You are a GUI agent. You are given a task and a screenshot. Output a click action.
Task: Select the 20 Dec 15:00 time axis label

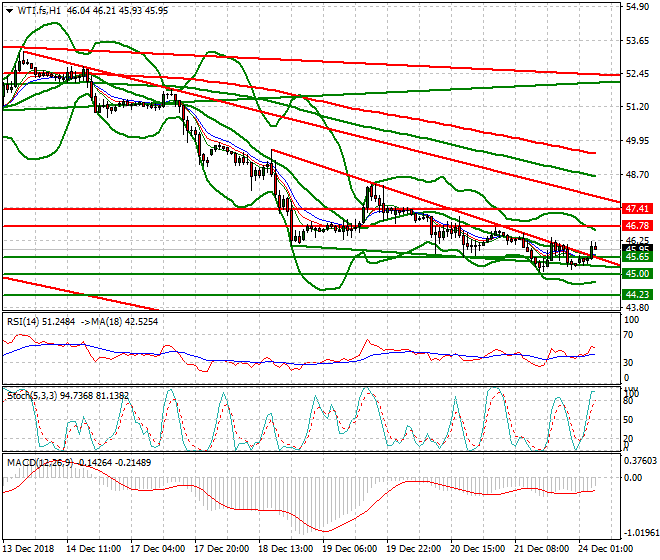pyautogui.click(x=477, y=549)
